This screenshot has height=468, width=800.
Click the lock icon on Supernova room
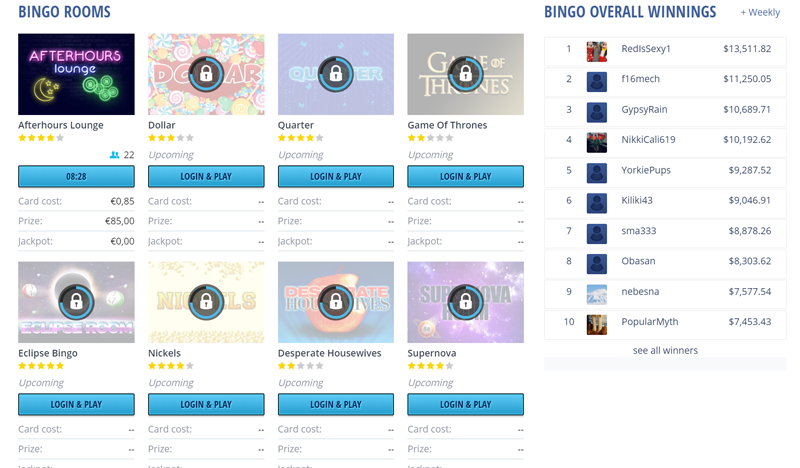tap(465, 300)
